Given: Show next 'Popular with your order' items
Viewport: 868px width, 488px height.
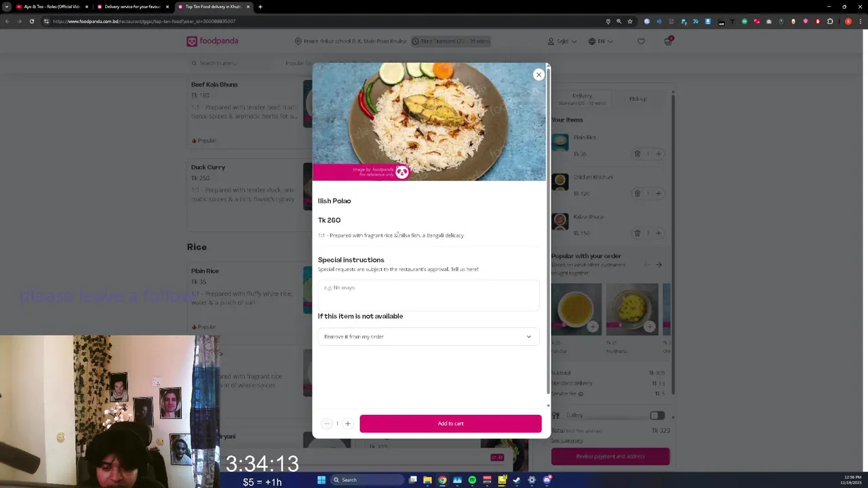Looking at the screenshot, I should tap(658, 265).
